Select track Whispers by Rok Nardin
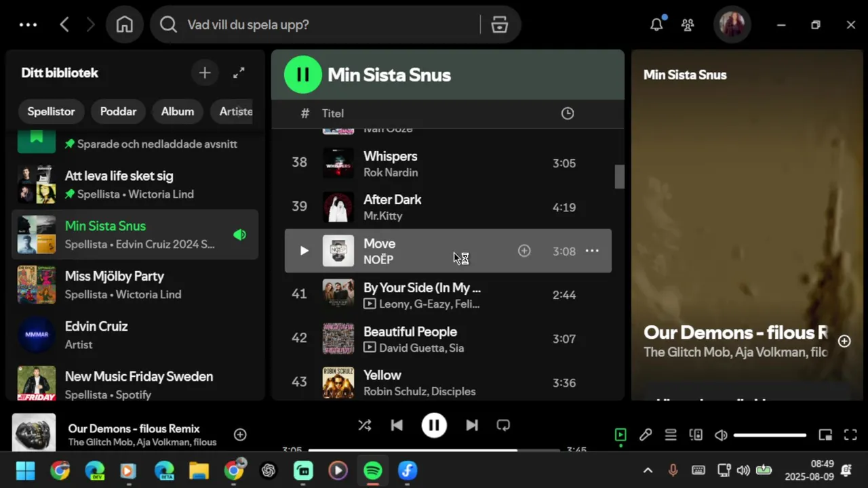The width and height of the screenshot is (868, 488). click(x=448, y=163)
